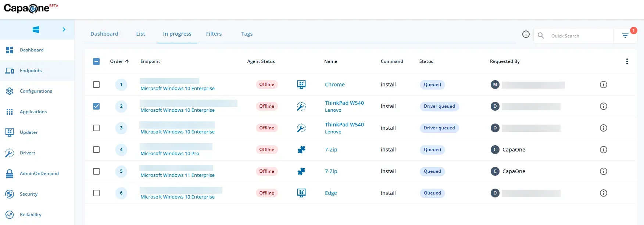Viewport: 644px width, 225px height.
Task: Open Updater in the sidebar
Action: (x=37, y=132)
